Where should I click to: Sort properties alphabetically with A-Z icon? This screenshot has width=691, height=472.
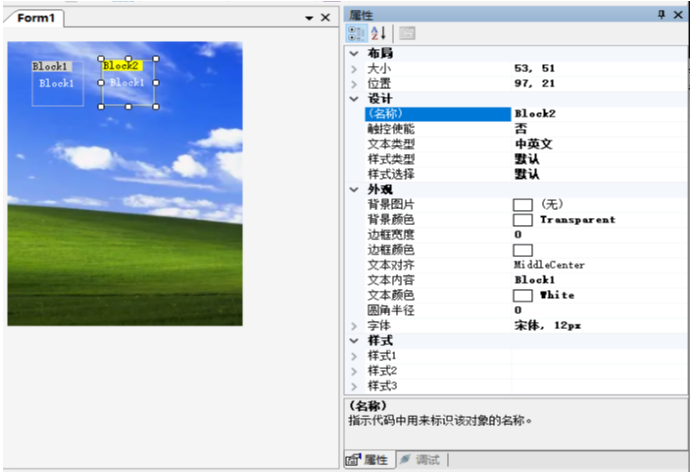[x=379, y=33]
